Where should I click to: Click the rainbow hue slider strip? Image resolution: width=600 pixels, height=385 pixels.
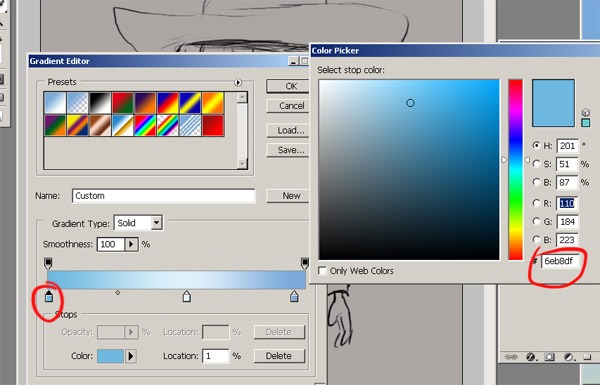[515, 170]
